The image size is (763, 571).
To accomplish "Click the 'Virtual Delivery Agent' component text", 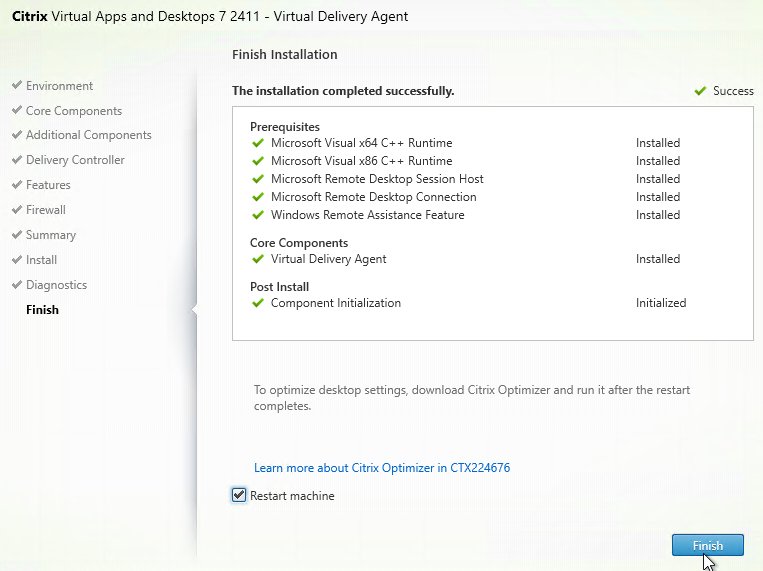I will pyautogui.click(x=328, y=259).
